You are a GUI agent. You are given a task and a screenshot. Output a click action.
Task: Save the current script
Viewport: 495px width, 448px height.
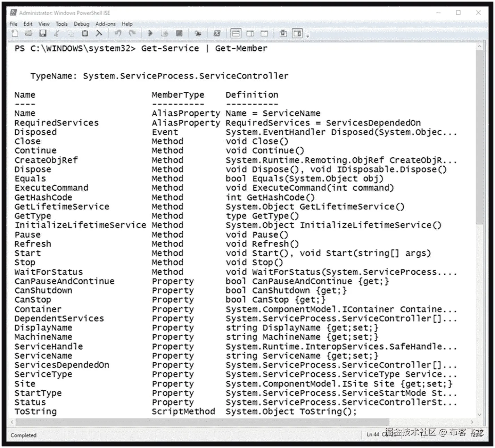pyautogui.click(x=42, y=33)
